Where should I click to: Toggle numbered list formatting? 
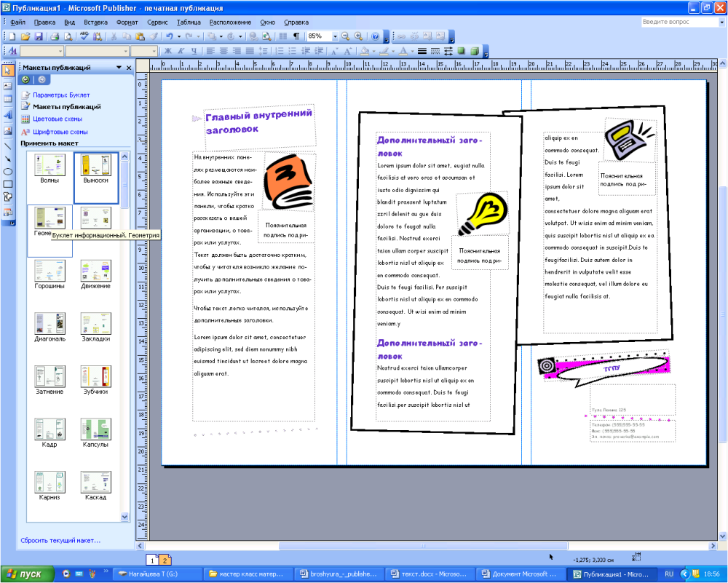pyautogui.click(x=280, y=51)
